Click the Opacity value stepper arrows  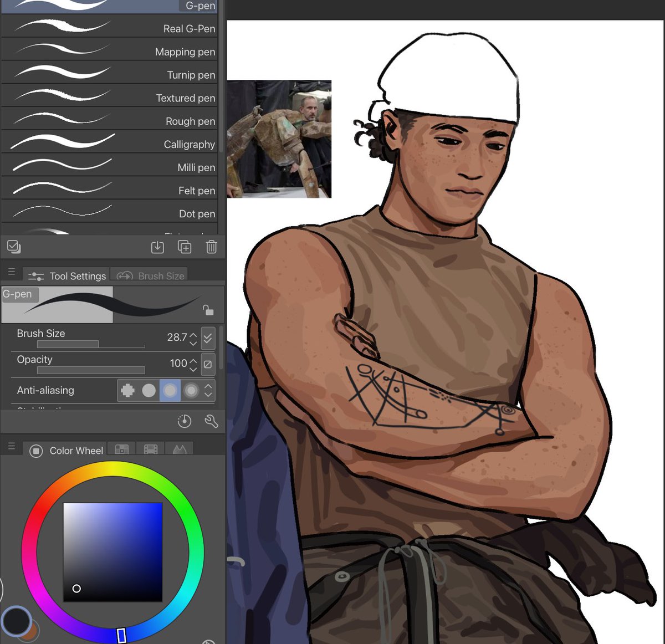(x=193, y=364)
